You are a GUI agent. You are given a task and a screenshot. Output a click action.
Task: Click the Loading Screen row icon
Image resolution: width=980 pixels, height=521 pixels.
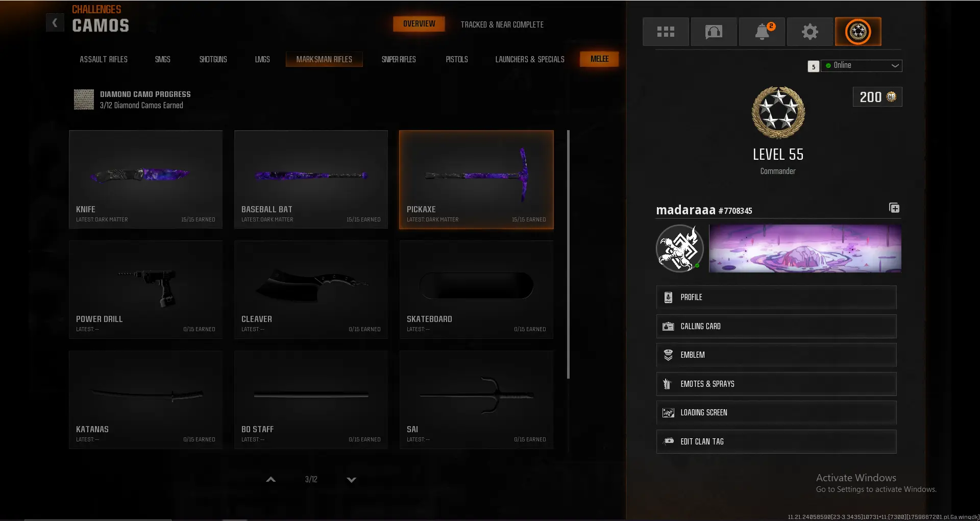tap(668, 413)
